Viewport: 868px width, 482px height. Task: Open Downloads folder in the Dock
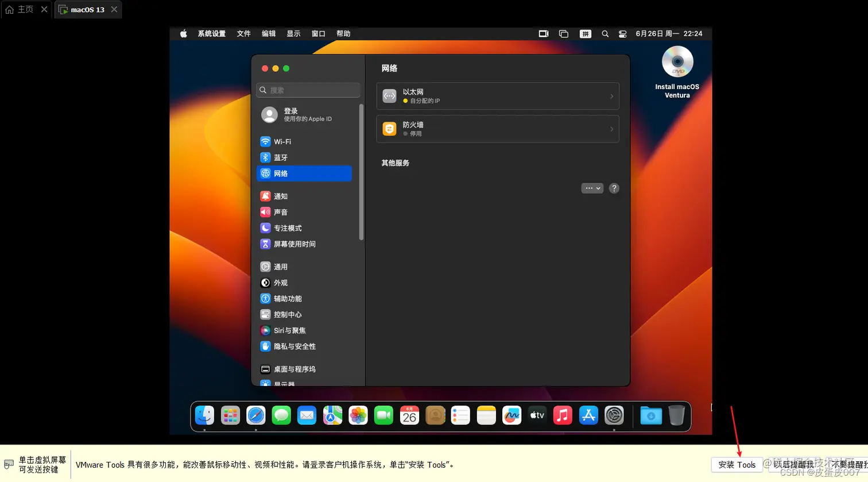pos(651,415)
